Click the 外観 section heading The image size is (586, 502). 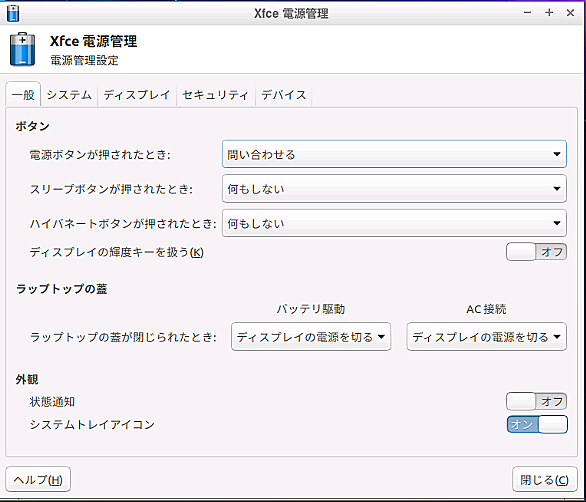[x=27, y=379]
